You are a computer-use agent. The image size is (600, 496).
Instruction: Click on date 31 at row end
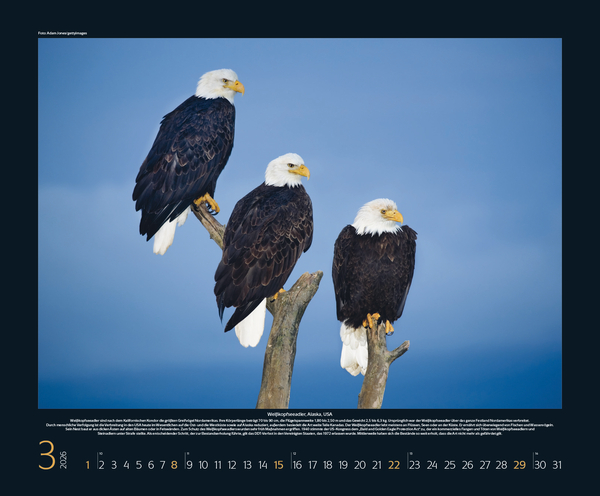(557, 464)
